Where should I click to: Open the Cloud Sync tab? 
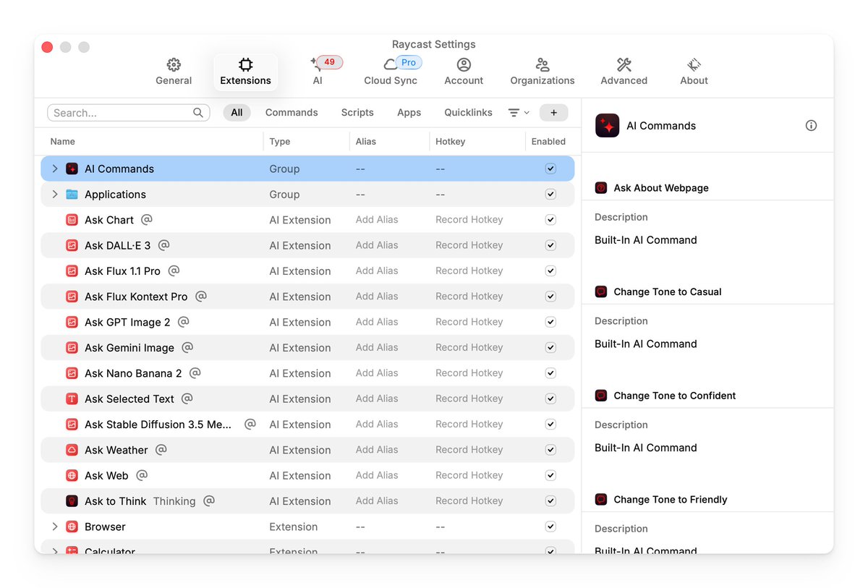click(x=391, y=72)
